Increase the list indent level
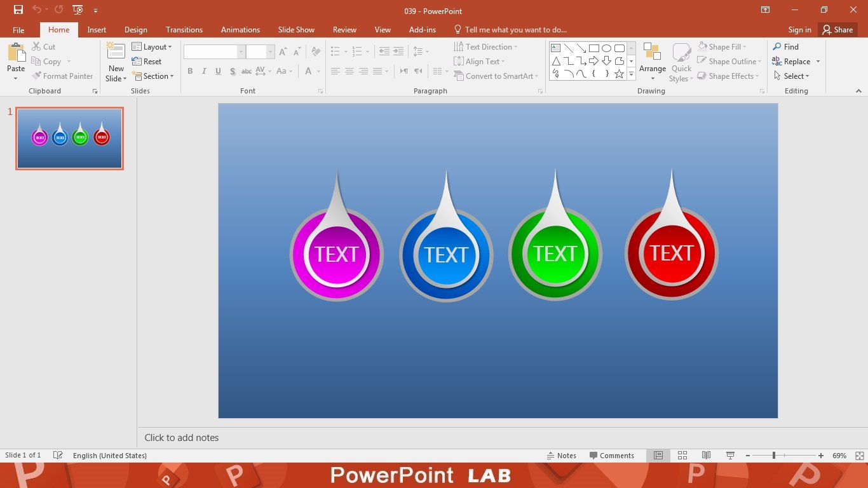The height and width of the screenshot is (488, 868). (398, 51)
